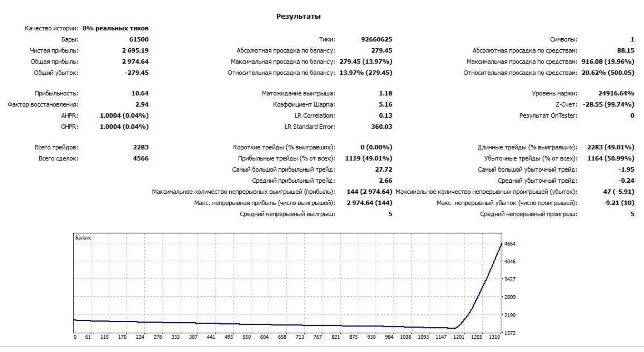Click the Качество истории label
The height and width of the screenshot is (352, 644).
(x=51, y=28)
